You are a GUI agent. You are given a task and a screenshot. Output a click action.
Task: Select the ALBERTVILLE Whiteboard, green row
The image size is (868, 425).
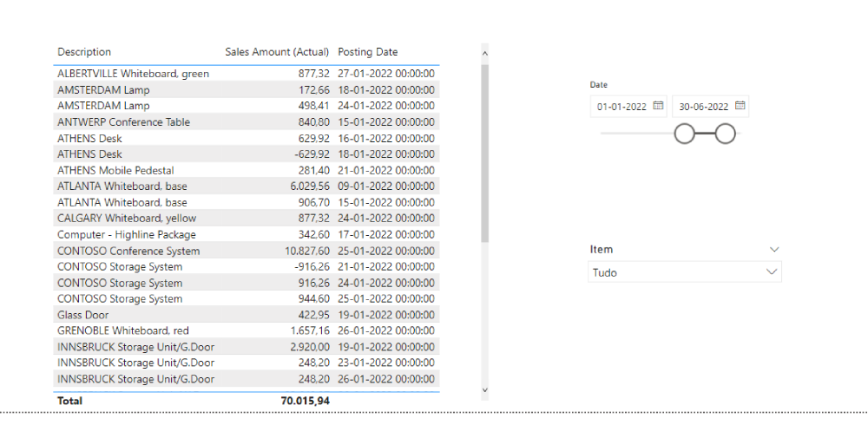coord(133,74)
